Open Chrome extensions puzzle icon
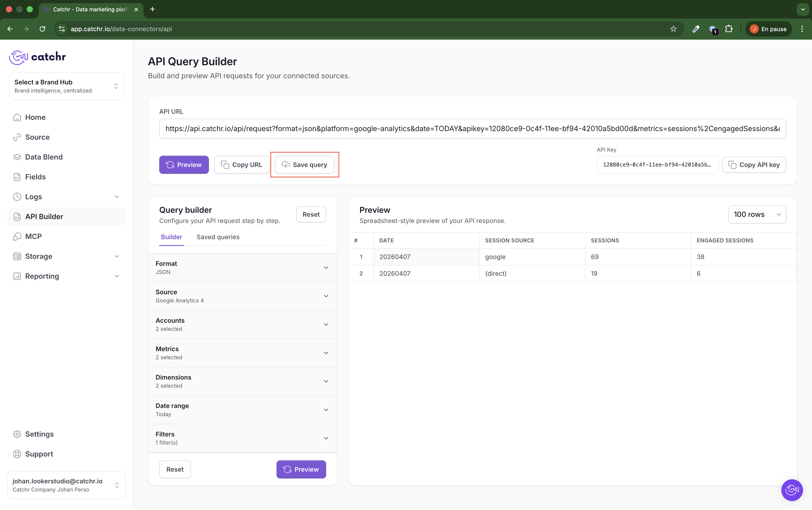 [x=728, y=29]
